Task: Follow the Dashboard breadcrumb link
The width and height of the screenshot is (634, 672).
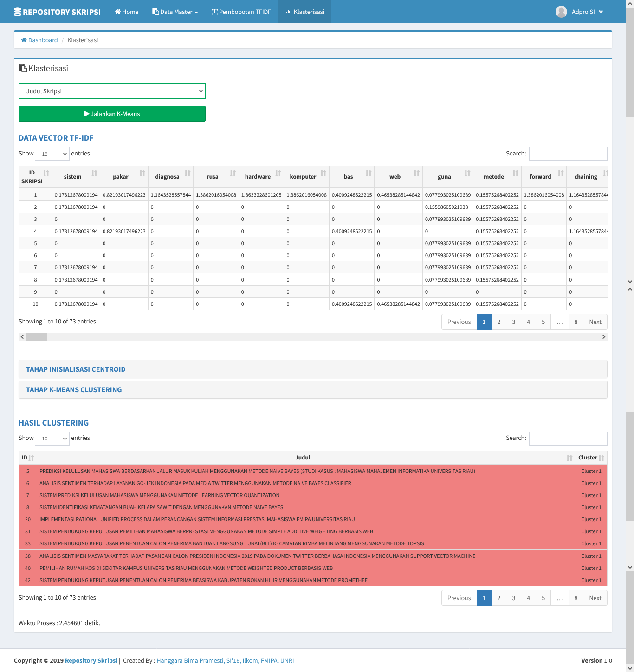Action: click(x=43, y=40)
